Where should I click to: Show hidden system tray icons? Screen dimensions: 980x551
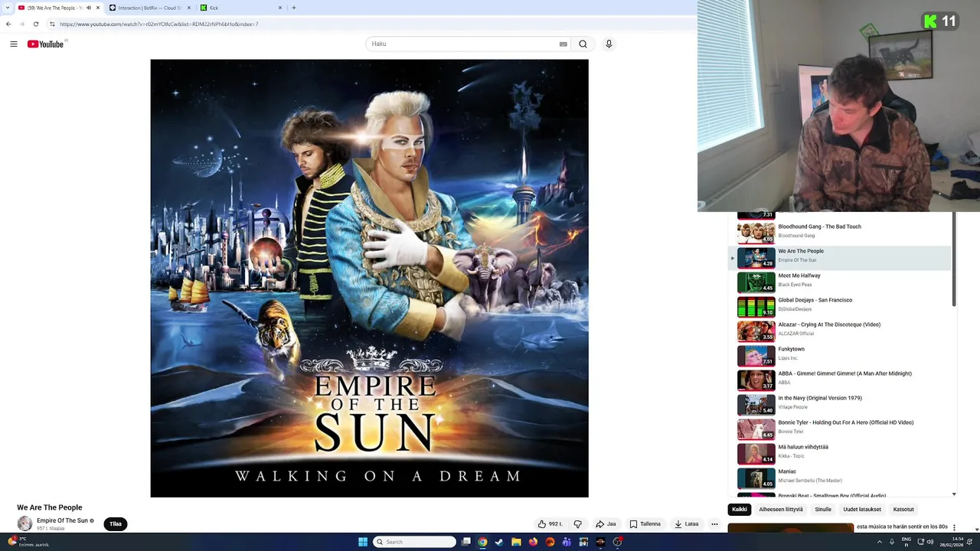pos(880,542)
